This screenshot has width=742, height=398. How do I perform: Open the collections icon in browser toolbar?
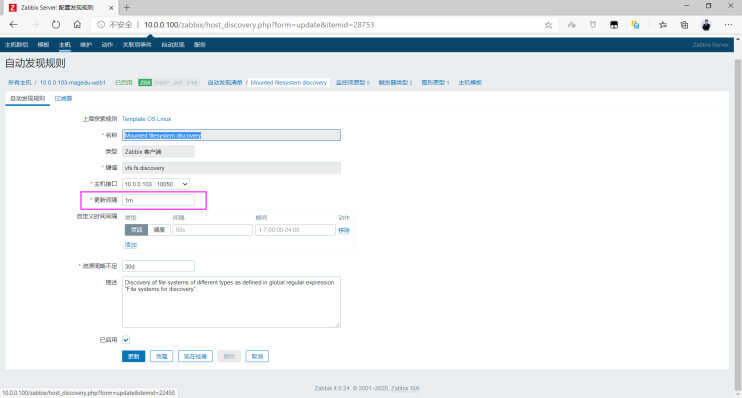(684, 25)
